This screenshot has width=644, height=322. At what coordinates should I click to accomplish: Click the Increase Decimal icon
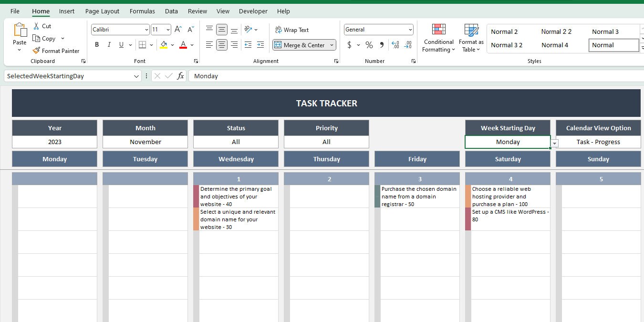coord(395,44)
